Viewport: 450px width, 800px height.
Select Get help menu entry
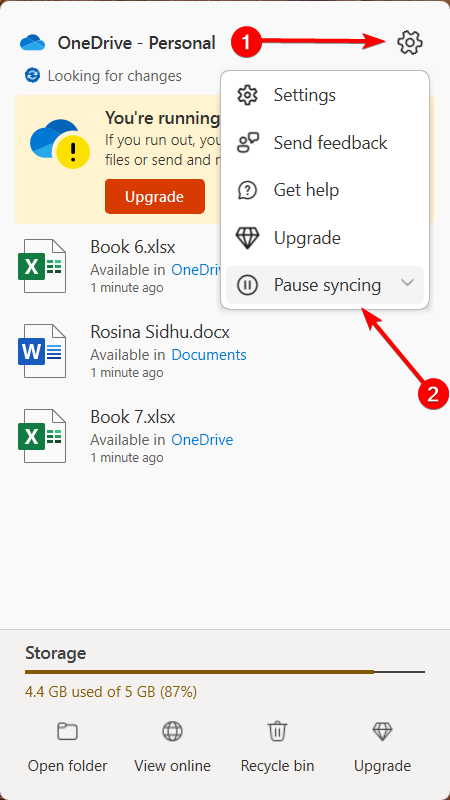(325, 190)
